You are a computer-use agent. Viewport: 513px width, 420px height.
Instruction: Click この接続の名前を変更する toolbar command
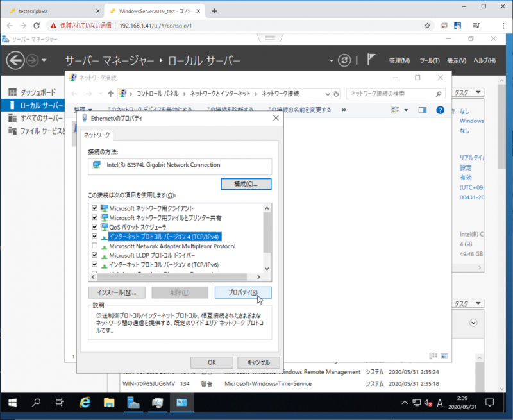coord(299,110)
